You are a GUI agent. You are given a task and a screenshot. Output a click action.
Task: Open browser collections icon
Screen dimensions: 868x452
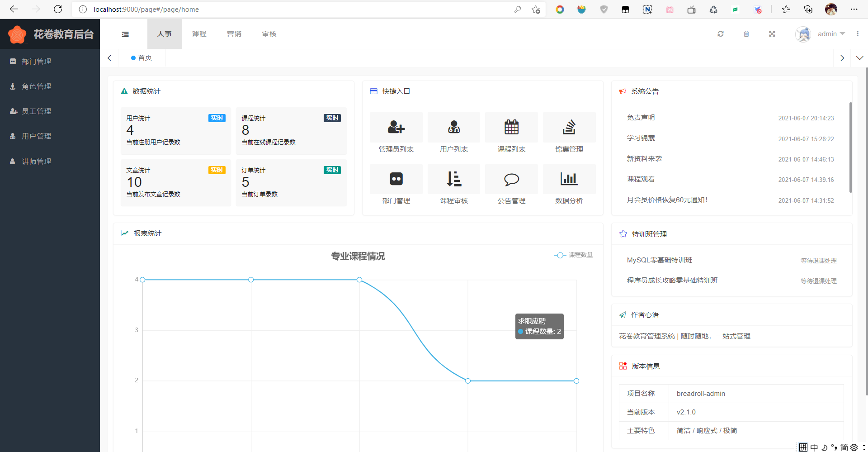(x=808, y=9)
